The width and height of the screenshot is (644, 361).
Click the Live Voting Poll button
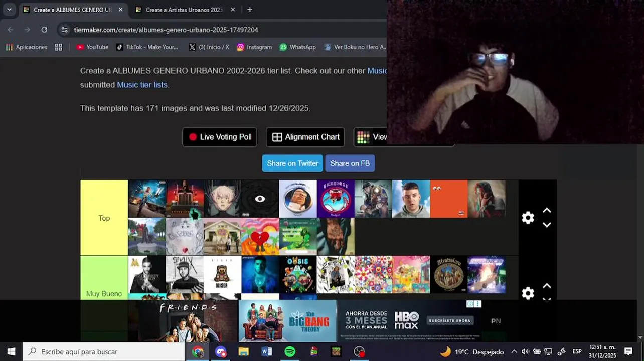[220, 137]
